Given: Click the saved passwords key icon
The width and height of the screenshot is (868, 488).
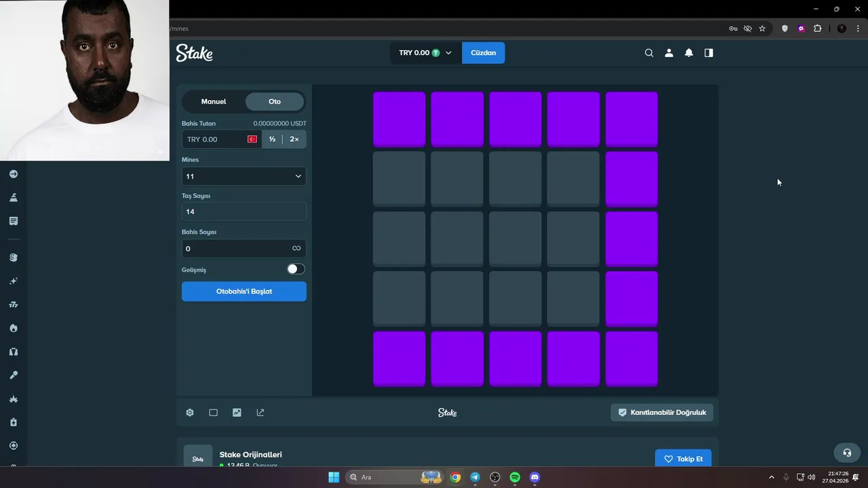Looking at the screenshot, I should pyautogui.click(x=733, y=28).
